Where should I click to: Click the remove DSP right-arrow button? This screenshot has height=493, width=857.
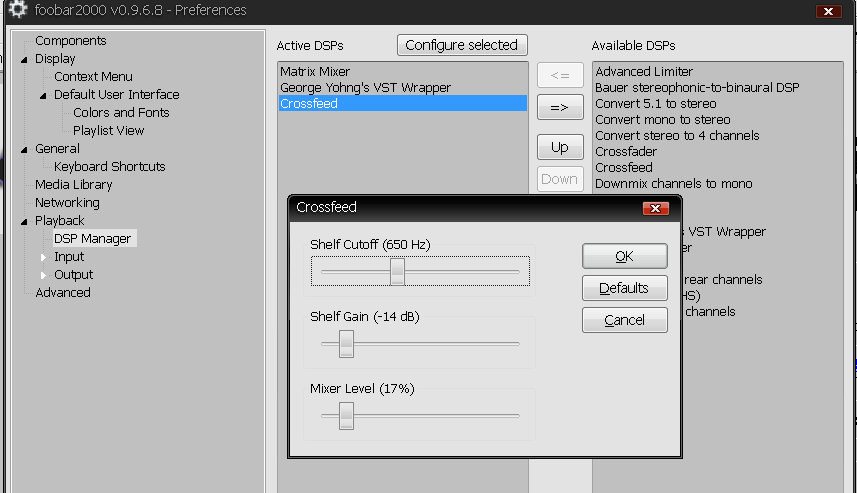(560, 107)
